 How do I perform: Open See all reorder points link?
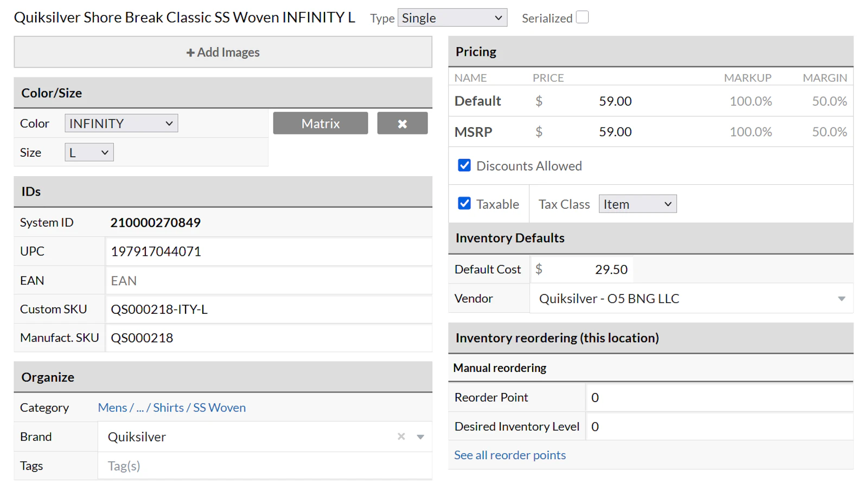510,455
